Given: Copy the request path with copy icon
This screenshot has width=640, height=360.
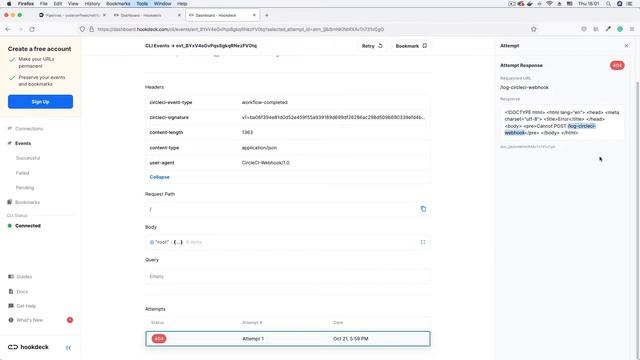Looking at the screenshot, I should [423, 209].
